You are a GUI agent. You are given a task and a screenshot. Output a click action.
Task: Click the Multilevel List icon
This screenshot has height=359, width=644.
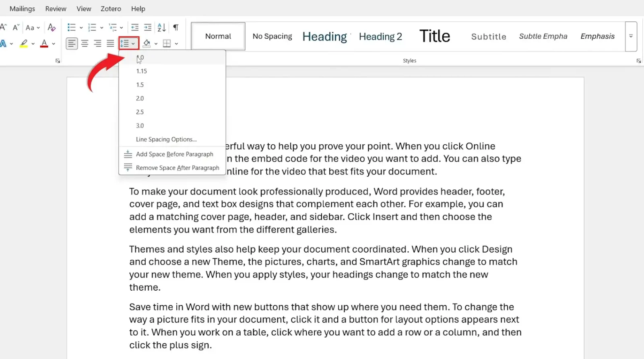pyautogui.click(x=113, y=27)
